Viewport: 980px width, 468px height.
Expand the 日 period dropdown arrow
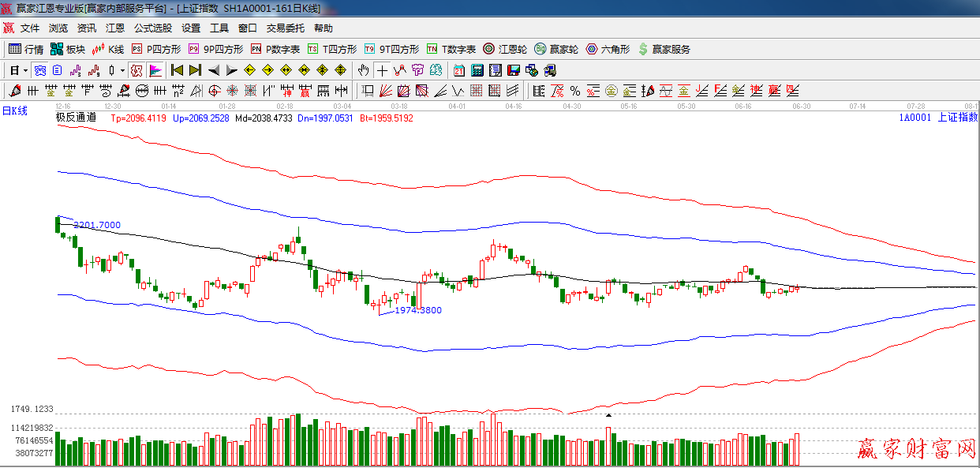25,70
